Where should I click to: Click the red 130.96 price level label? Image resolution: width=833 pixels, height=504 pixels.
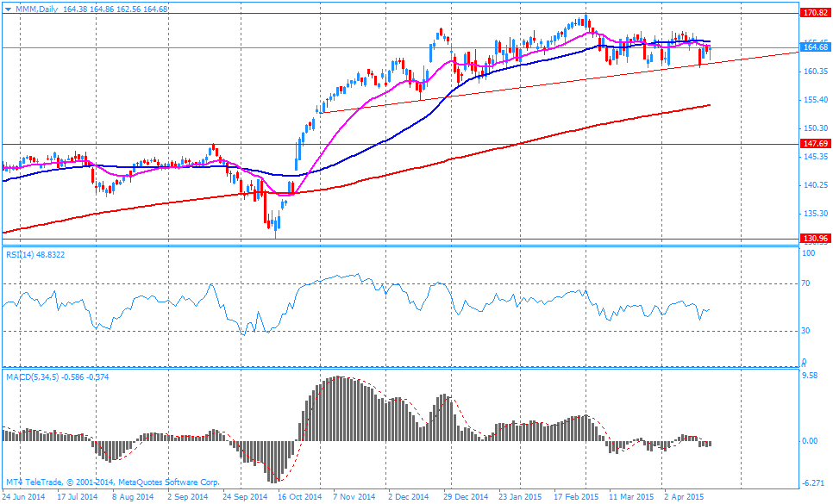[816, 239]
